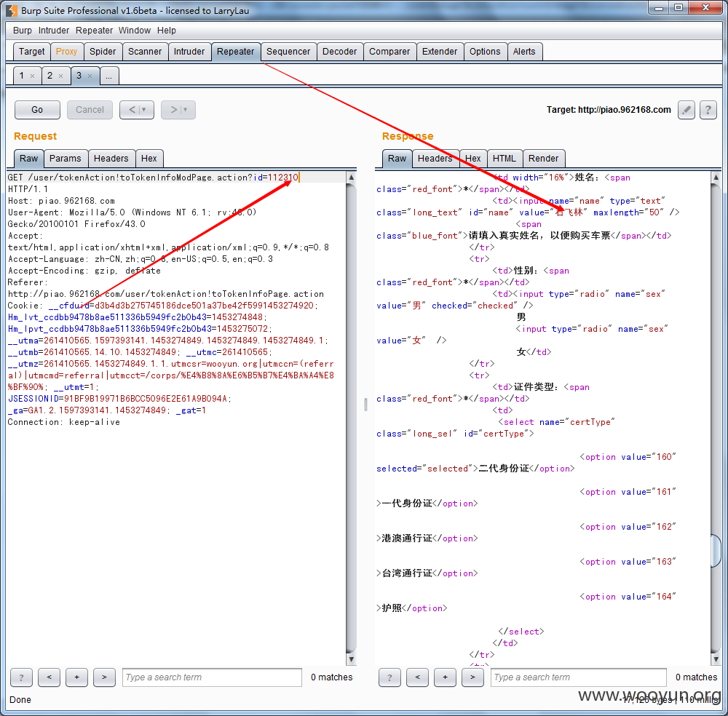The image size is (728, 716).
Task: Click the disabled Cancel button
Action: [x=90, y=110]
